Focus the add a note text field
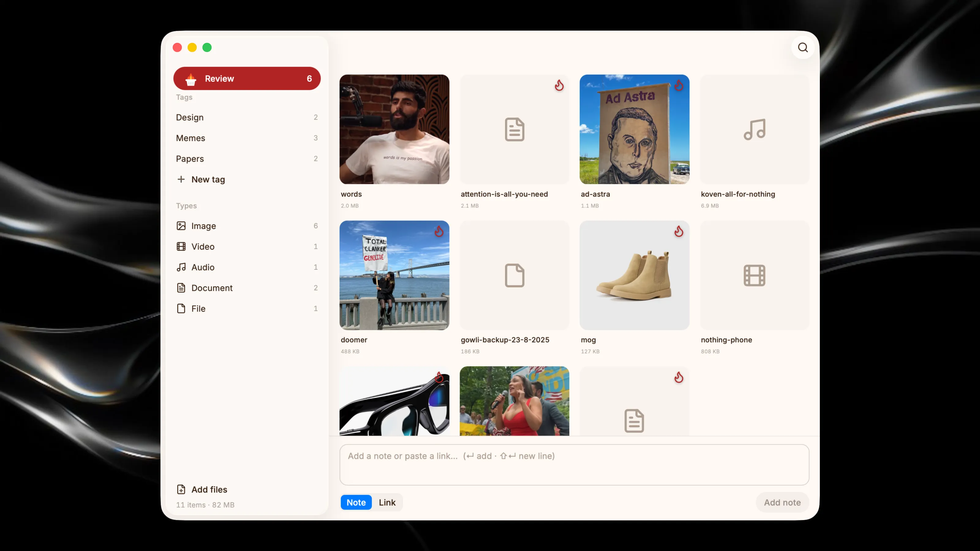980x551 pixels. coord(574,465)
